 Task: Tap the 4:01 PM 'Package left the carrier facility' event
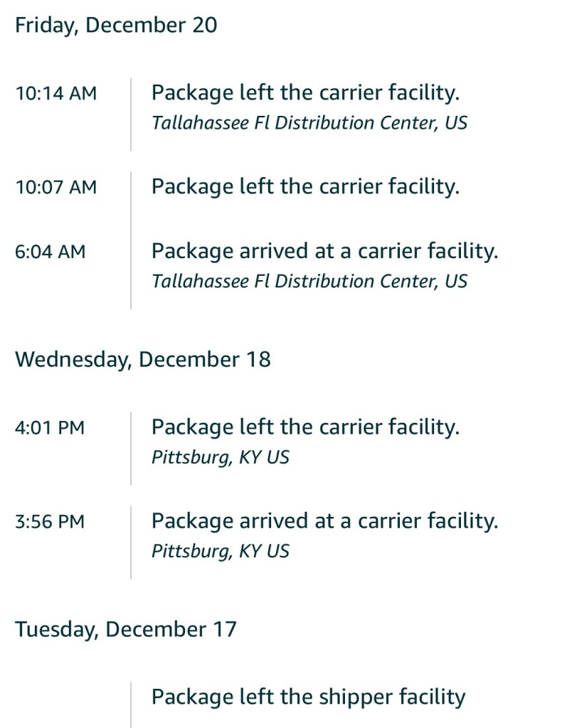click(305, 427)
